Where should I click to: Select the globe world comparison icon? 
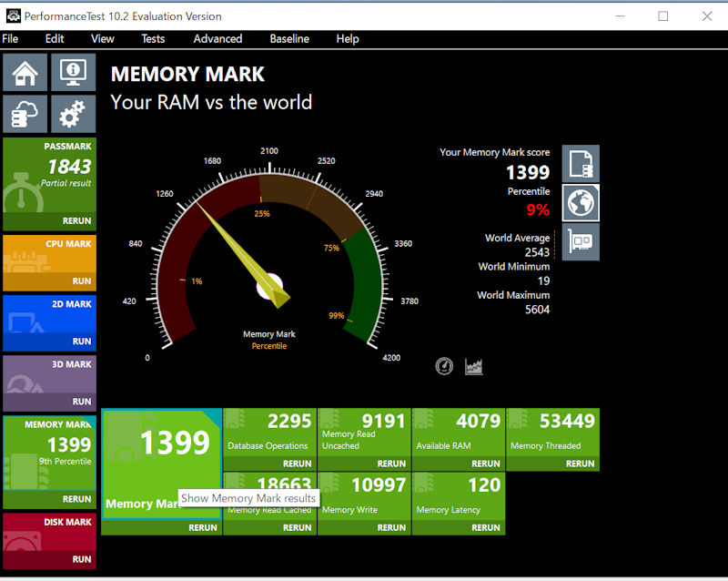(x=581, y=203)
